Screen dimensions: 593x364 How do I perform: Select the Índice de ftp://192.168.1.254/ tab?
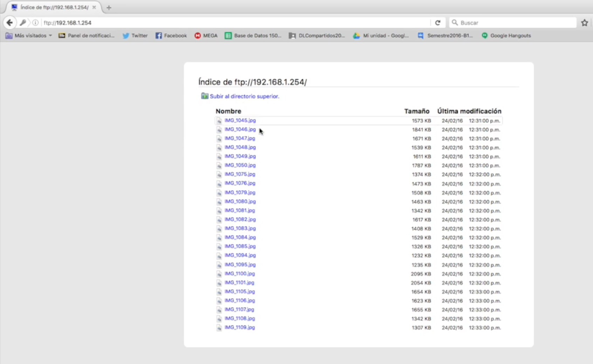54,8
